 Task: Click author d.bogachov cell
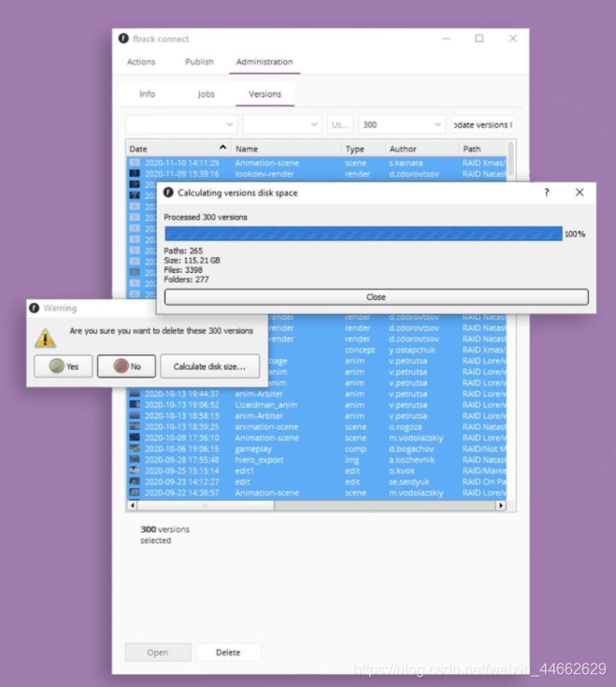[x=411, y=449]
